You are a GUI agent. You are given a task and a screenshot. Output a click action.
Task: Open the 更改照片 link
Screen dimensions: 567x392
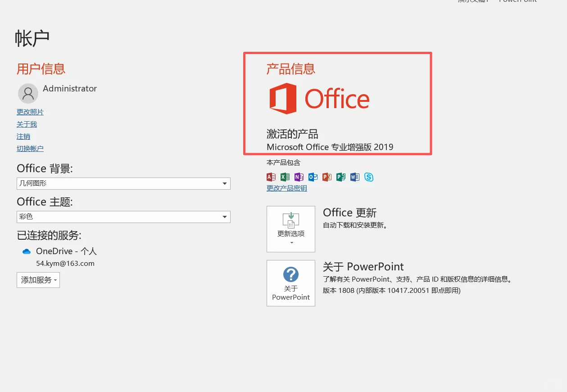(x=30, y=112)
